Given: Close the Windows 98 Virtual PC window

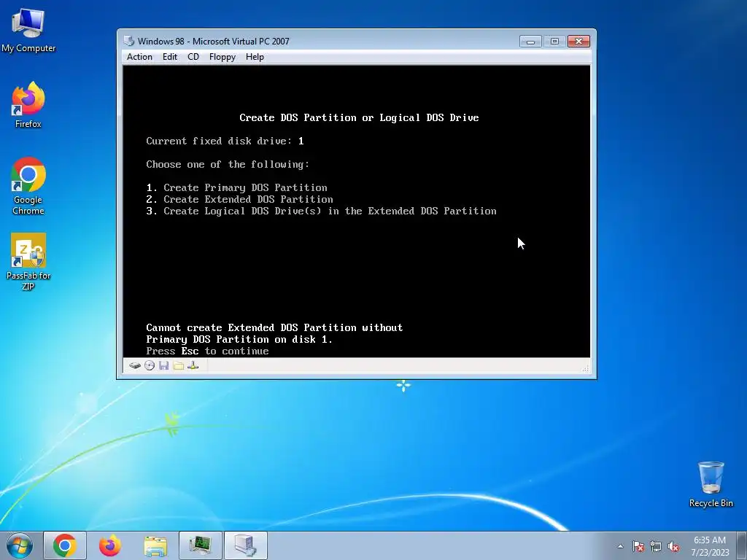Looking at the screenshot, I should pyautogui.click(x=578, y=42).
